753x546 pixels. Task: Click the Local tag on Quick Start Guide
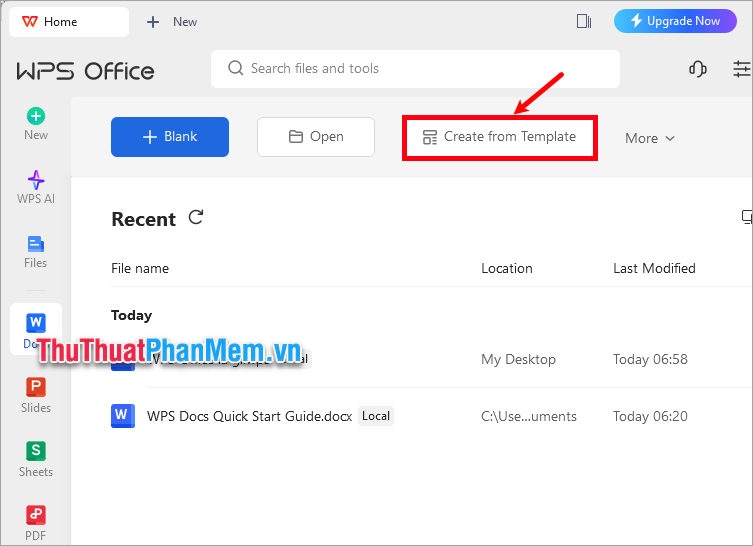point(376,416)
